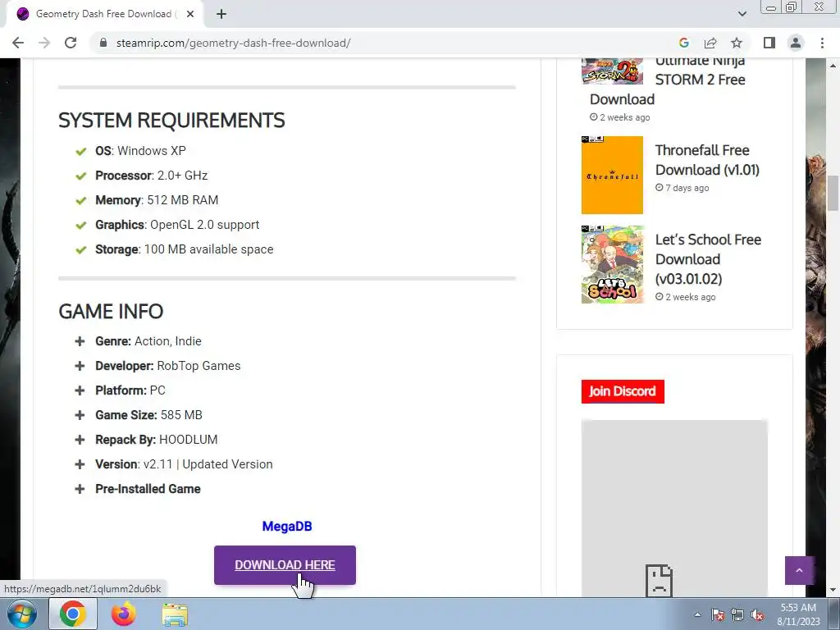Click the Google icon in address bar

click(x=683, y=43)
